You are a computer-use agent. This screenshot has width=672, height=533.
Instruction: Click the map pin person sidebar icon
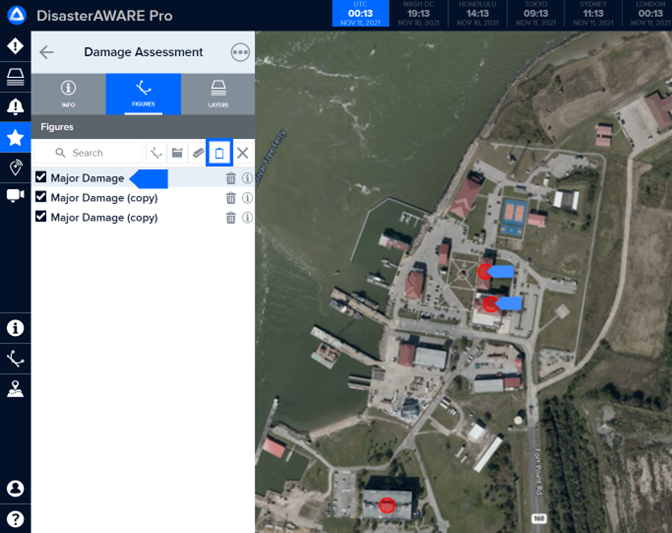(x=15, y=389)
